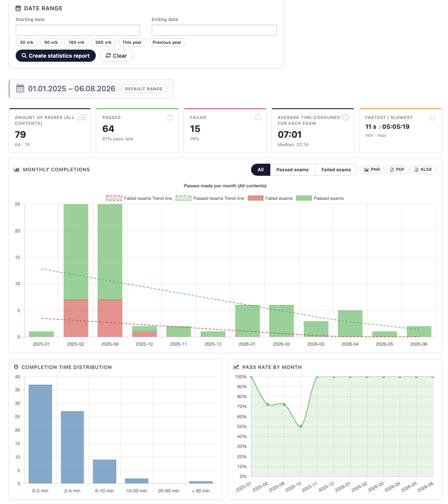Click Create statistics report button
This screenshot has height=504, width=448.
pyautogui.click(x=55, y=55)
